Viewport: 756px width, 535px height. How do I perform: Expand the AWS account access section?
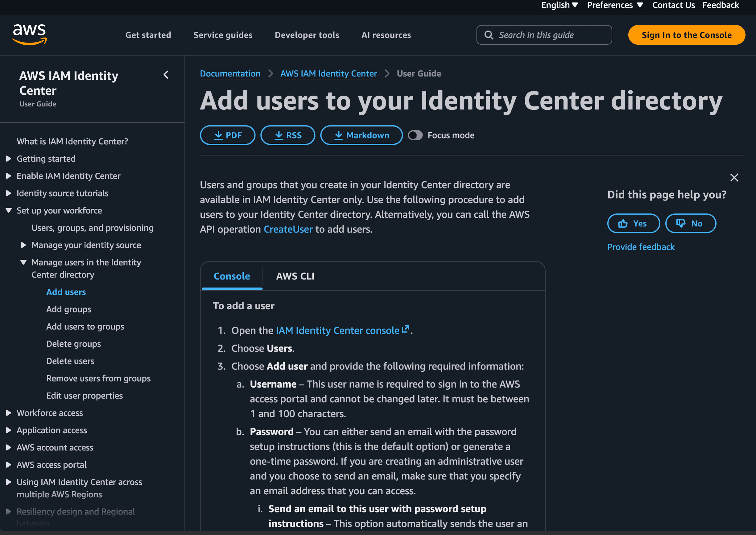[x=9, y=448]
